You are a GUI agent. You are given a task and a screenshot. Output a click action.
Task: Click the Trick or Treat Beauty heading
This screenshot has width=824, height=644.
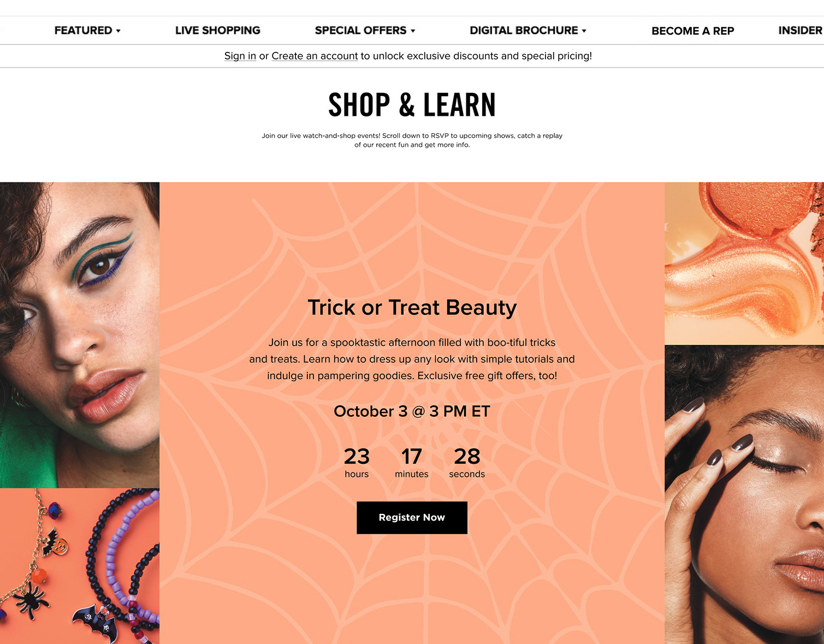click(x=412, y=308)
